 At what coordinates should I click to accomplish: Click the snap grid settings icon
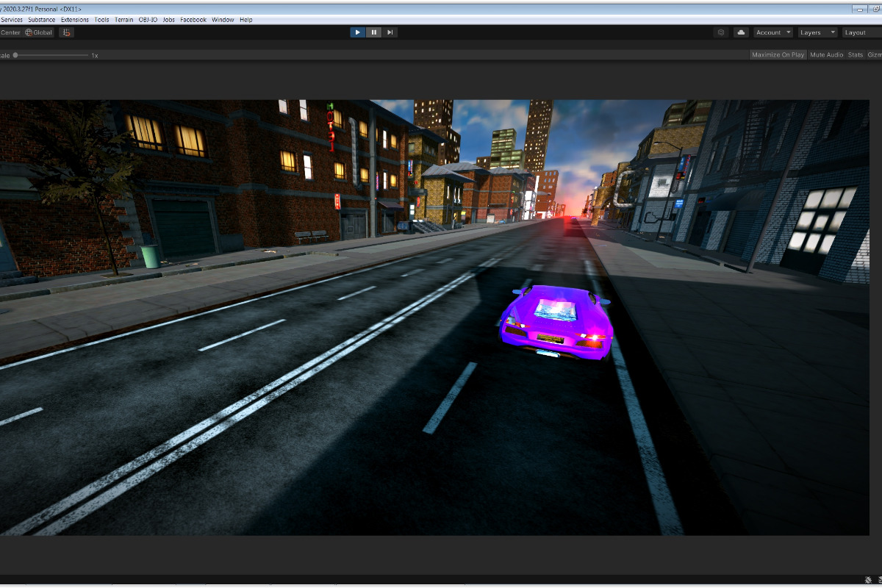pos(66,32)
